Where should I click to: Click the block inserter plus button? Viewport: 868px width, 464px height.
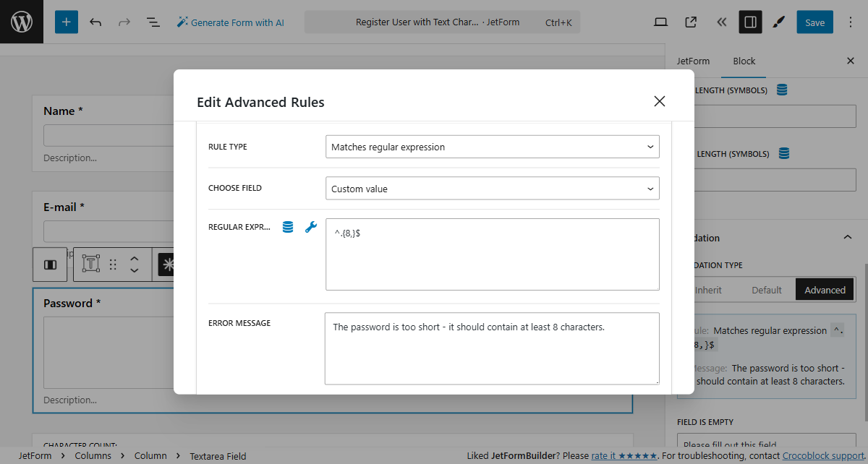[67, 22]
